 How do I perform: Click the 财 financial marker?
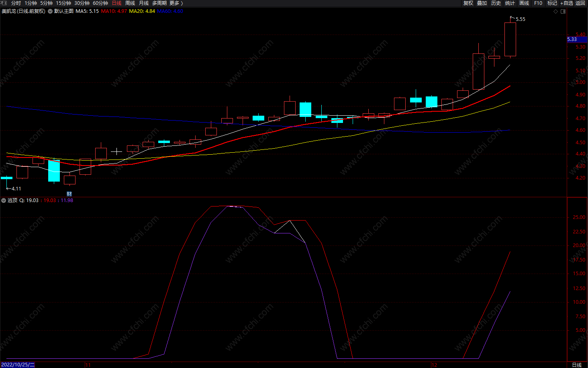point(69,194)
